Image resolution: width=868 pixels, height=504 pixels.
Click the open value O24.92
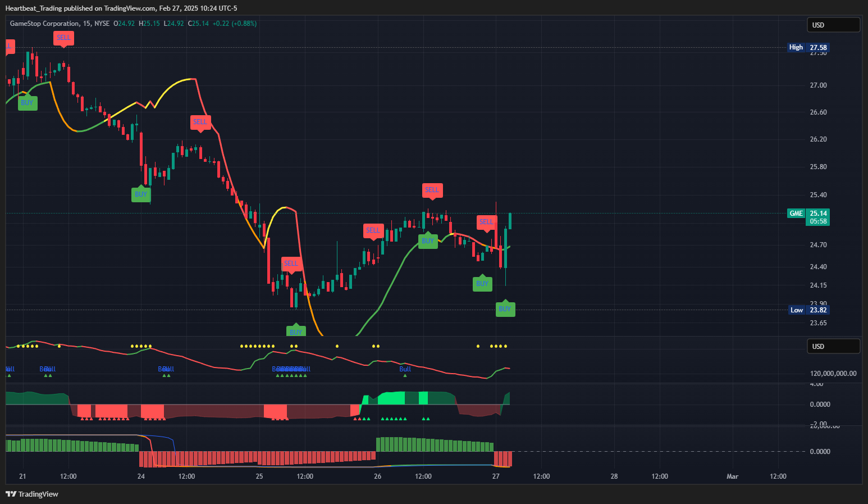[124, 24]
